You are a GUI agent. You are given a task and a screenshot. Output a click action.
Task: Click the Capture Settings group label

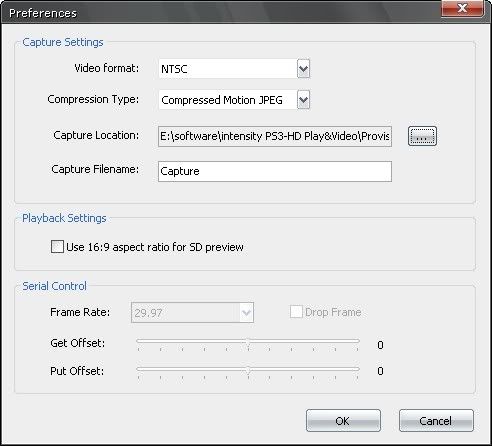coord(63,42)
